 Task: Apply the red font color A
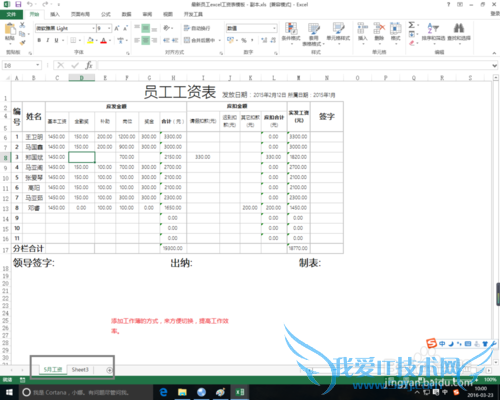tap(104, 40)
